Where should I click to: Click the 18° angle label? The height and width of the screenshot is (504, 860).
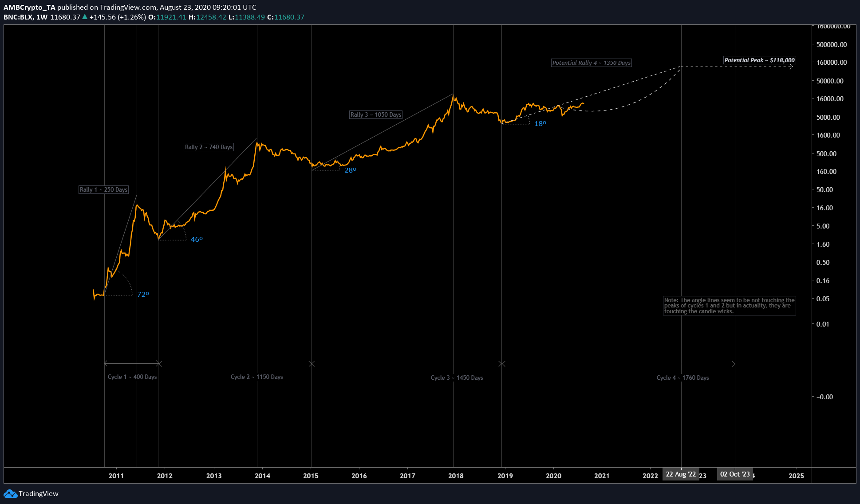pos(540,124)
